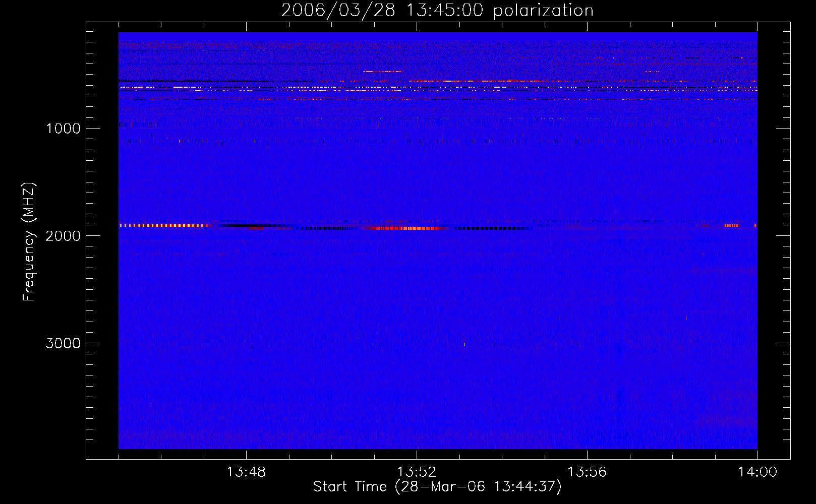Click the 3000 frequency tick label
This screenshot has width=816, height=504.
[x=63, y=343]
